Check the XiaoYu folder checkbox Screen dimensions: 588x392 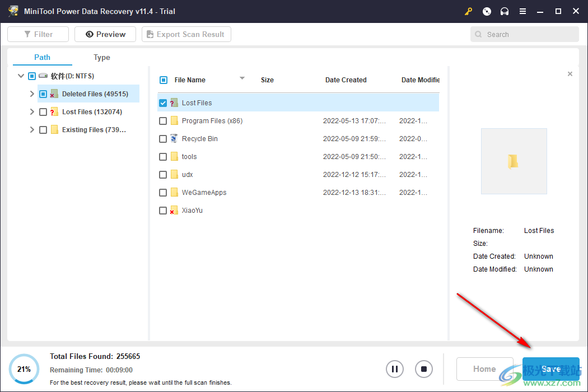pos(163,211)
